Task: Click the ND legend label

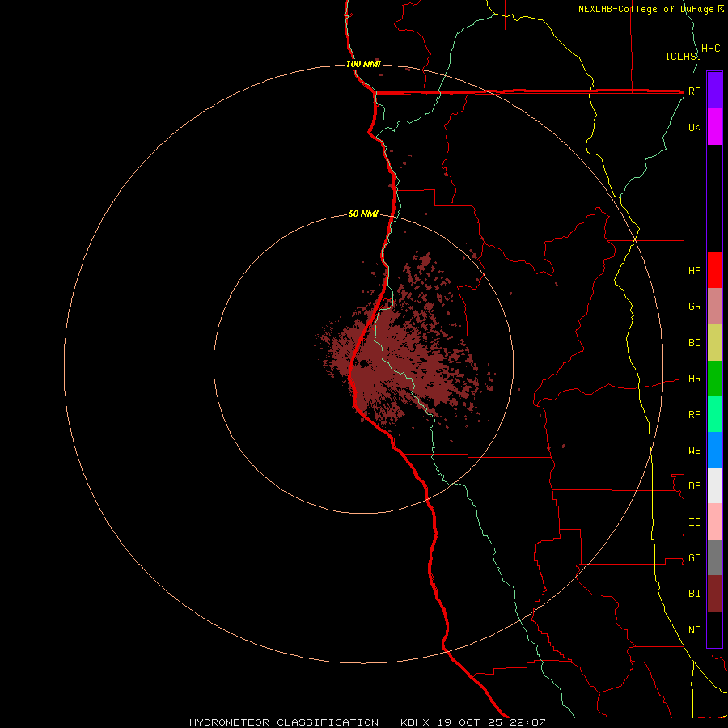Action: click(x=694, y=630)
